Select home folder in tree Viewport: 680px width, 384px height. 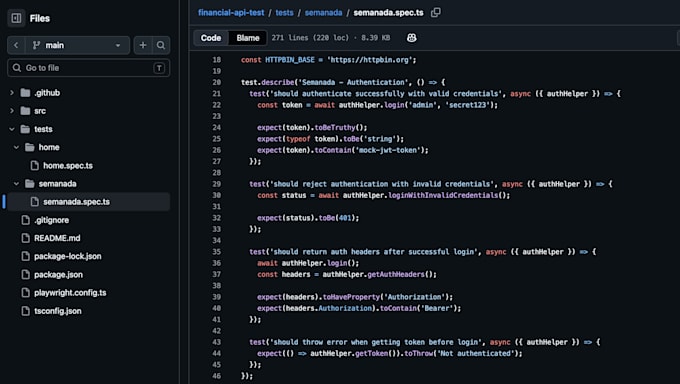coord(49,148)
